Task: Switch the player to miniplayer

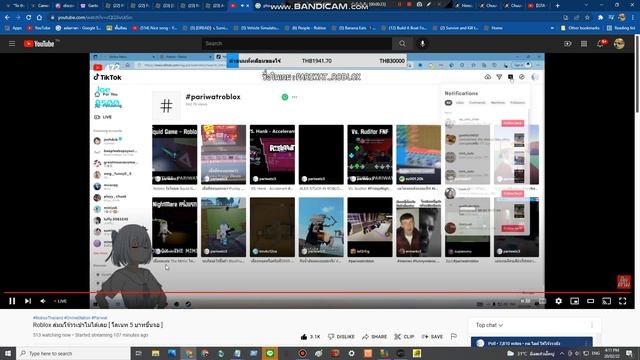Action: 574,301
